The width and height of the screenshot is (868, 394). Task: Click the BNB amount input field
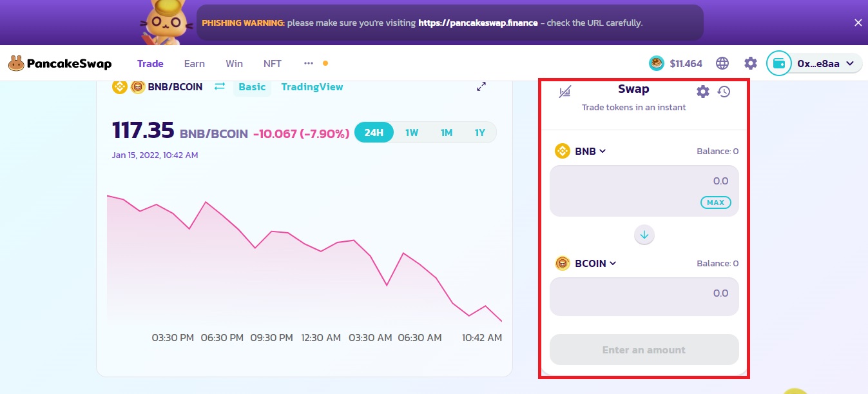tap(644, 191)
